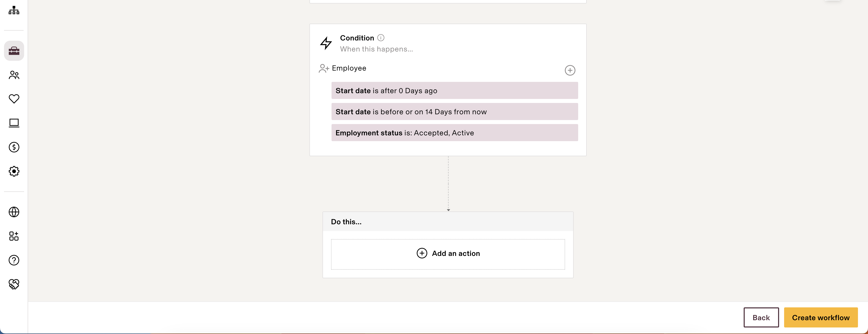Open the apps marketplace icon

pos(14,236)
